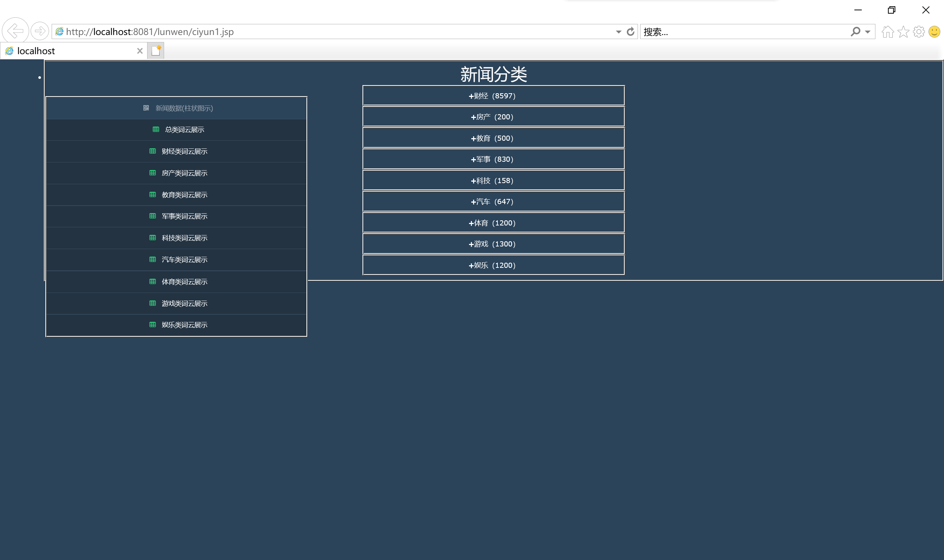
Task: Open the address bar dropdown arrow
Action: 618,32
